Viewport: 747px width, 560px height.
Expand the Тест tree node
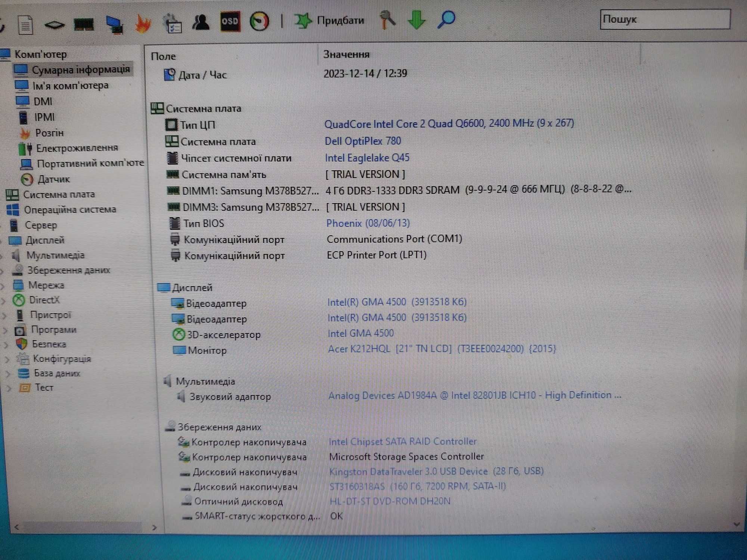pos(9,388)
